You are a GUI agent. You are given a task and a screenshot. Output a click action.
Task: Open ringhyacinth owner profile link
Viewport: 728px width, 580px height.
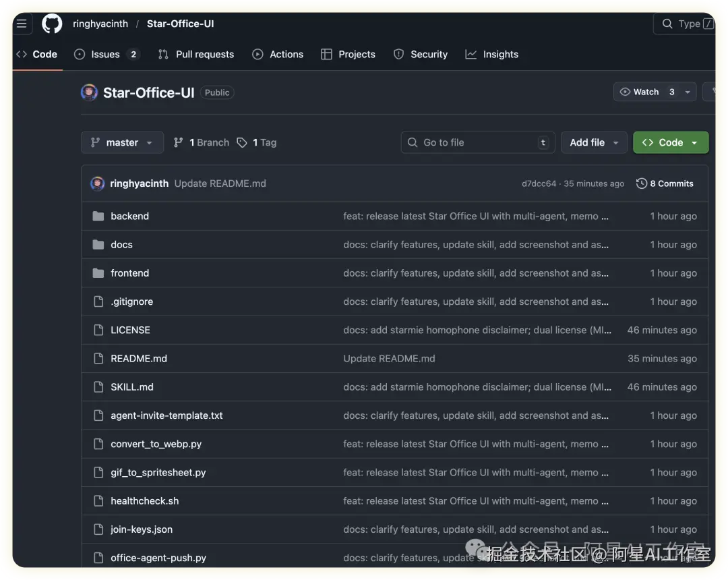tap(100, 24)
